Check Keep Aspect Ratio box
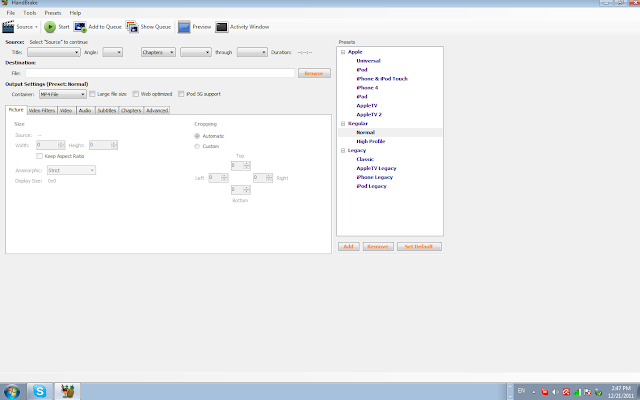The height and width of the screenshot is (400, 640). (x=40, y=156)
